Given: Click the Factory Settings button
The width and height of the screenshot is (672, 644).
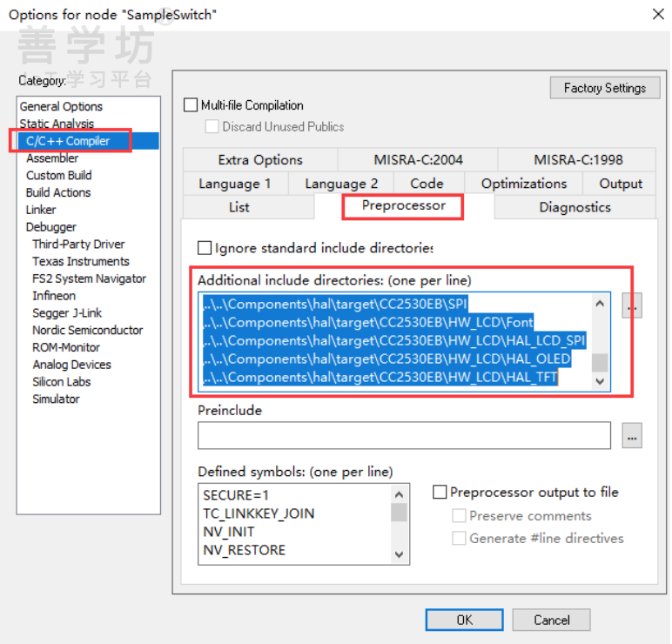Looking at the screenshot, I should click(x=605, y=88).
